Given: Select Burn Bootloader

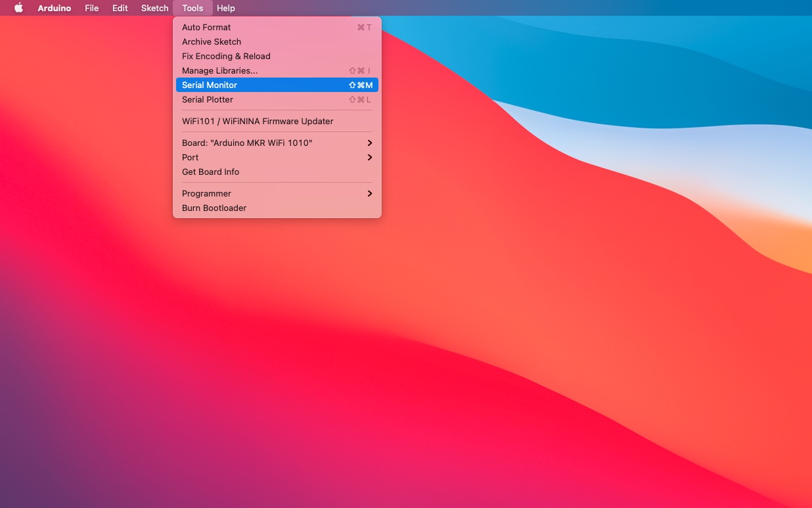Looking at the screenshot, I should pos(214,208).
